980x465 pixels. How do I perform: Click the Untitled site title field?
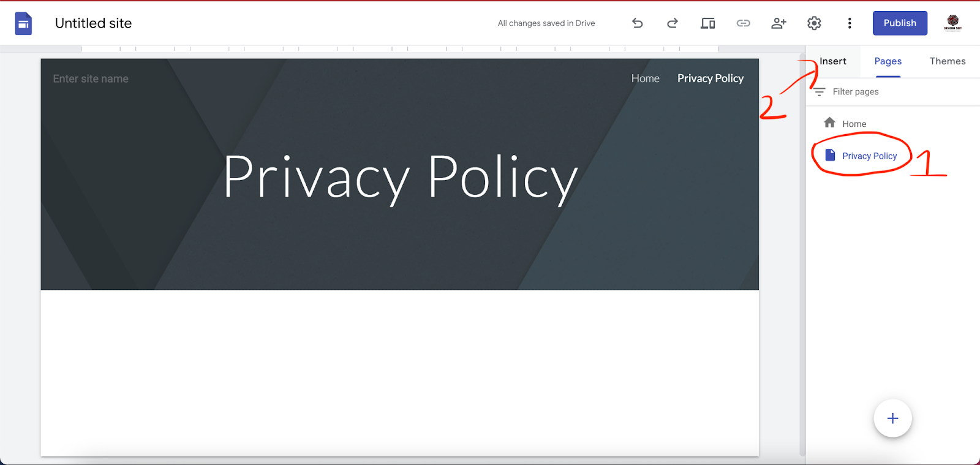pos(94,23)
